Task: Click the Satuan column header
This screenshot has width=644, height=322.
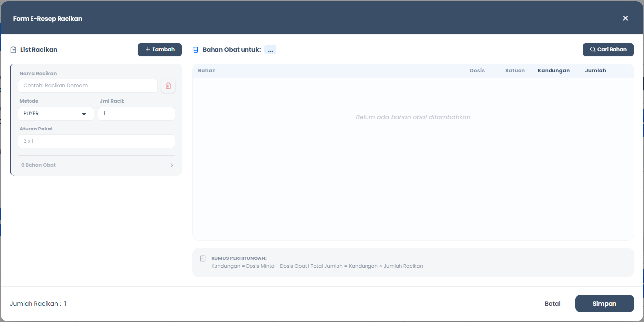Action: tap(515, 71)
